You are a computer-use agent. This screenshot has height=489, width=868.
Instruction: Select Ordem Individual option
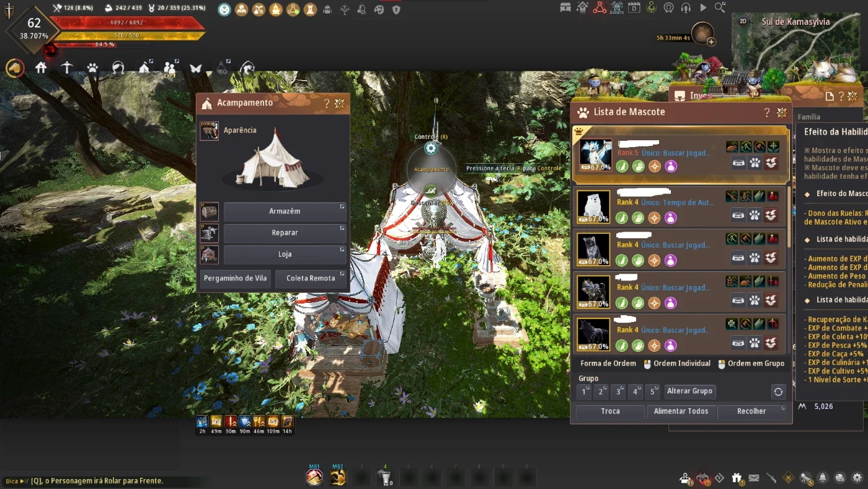click(x=676, y=364)
